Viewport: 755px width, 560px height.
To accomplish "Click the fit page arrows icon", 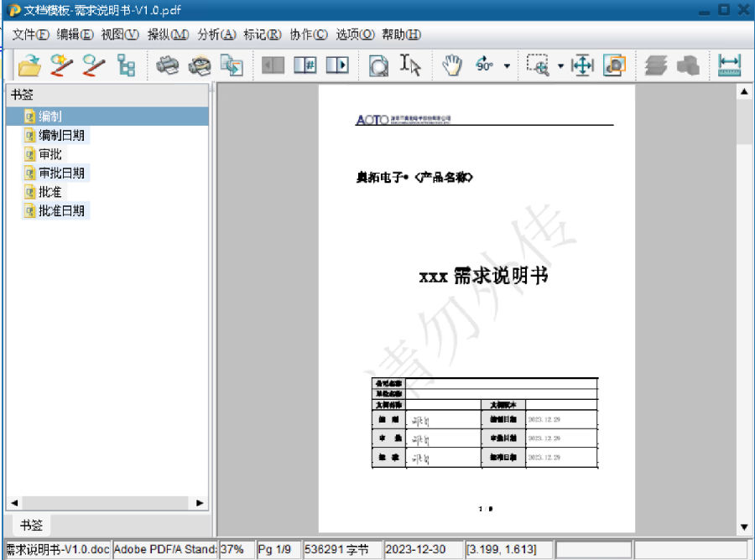I will (582, 65).
